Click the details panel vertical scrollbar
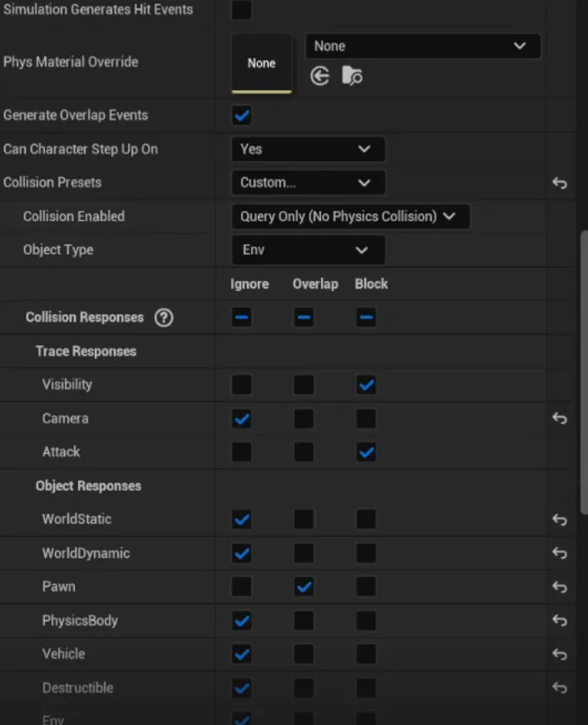The image size is (588, 725). [x=582, y=374]
